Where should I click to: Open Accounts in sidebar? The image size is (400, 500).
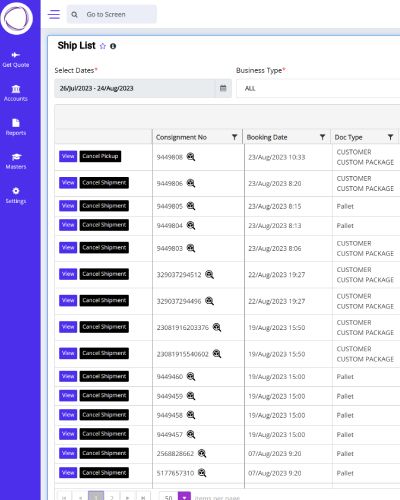(16, 94)
